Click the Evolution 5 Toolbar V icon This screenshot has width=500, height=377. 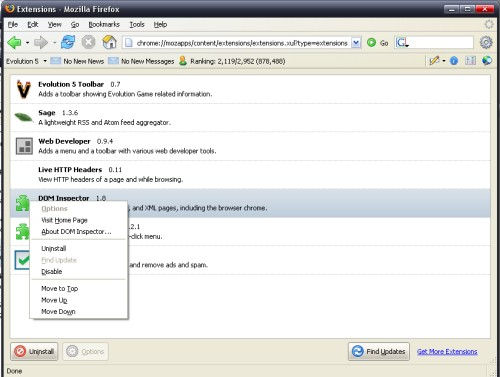24,89
